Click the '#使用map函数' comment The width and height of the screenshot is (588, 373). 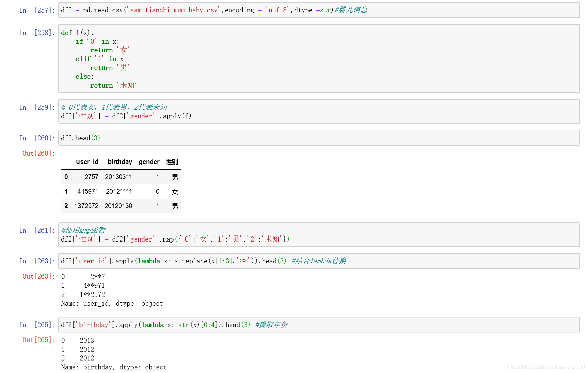pos(83,230)
